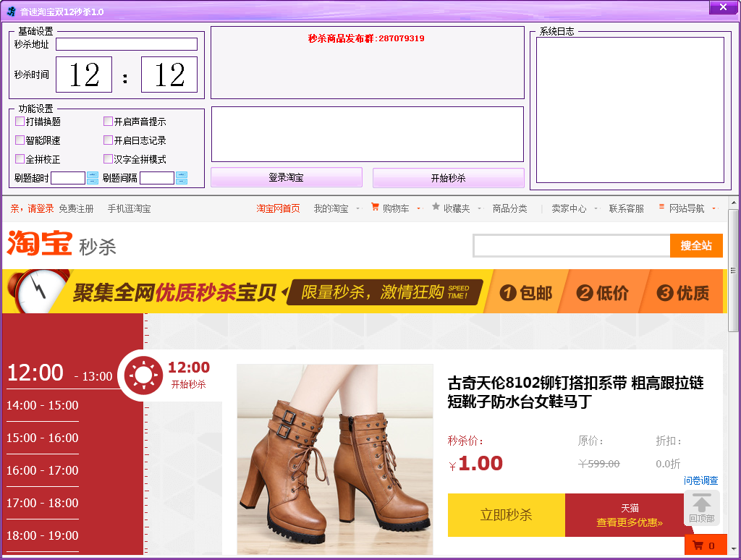Open 商品分类 nav item

tap(509, 208)
